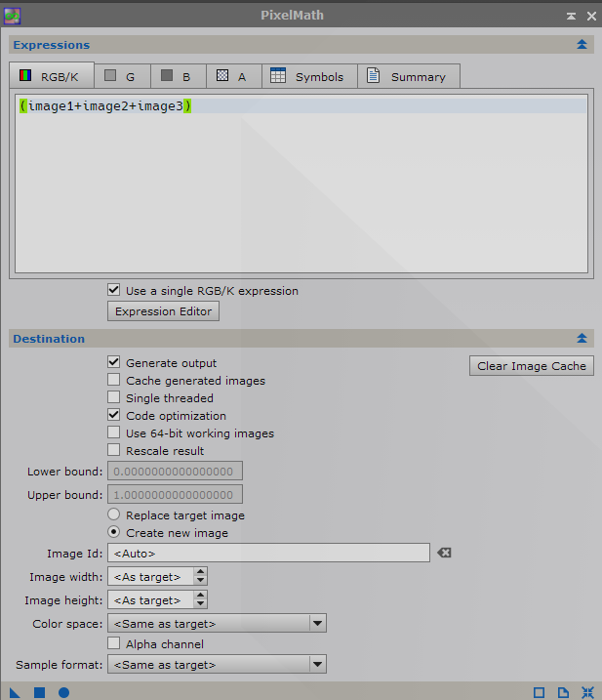This screenshot has width=602, height=700.
Task: Click the Lower bound field
Action: coord(175,471)
